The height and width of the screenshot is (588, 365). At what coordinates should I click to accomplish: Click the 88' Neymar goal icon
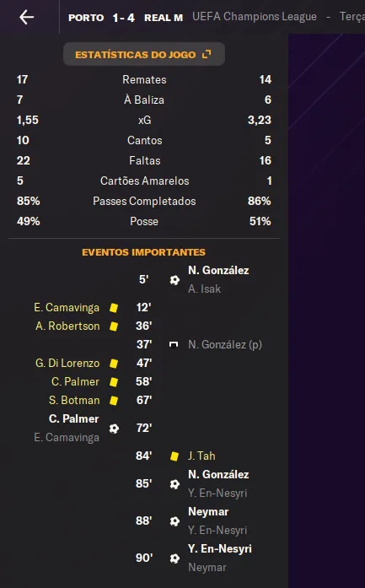pyautogui.click(x=174, y=521)
